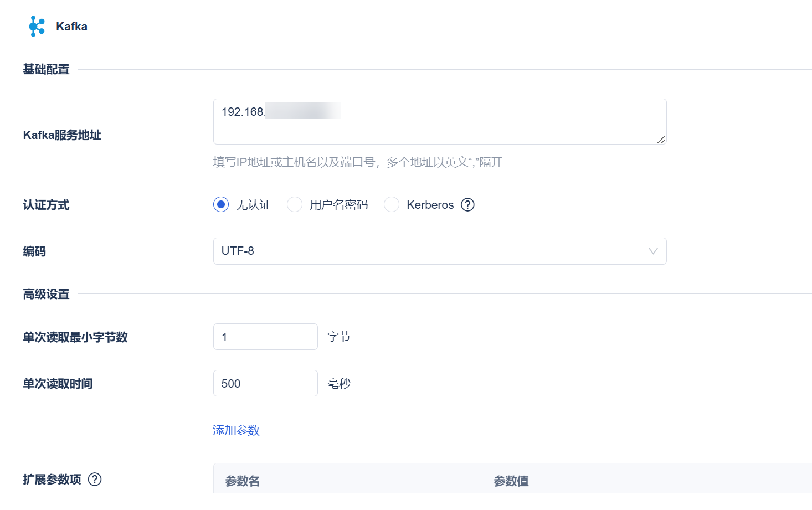Click the 基础配置 section heading

pyautogui.click(x=47, y=69)
